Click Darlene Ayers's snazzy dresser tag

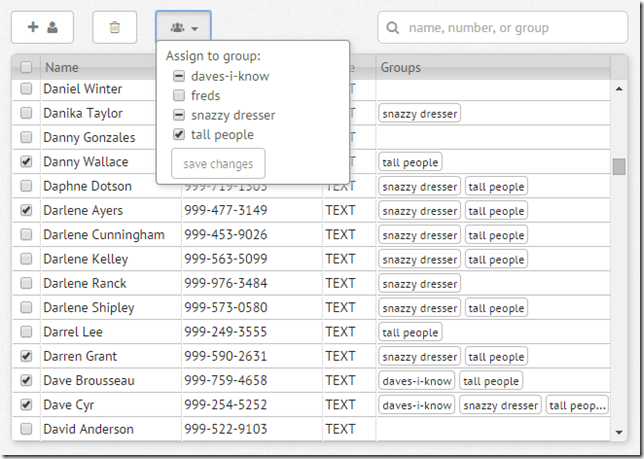[x=419, y=211]
